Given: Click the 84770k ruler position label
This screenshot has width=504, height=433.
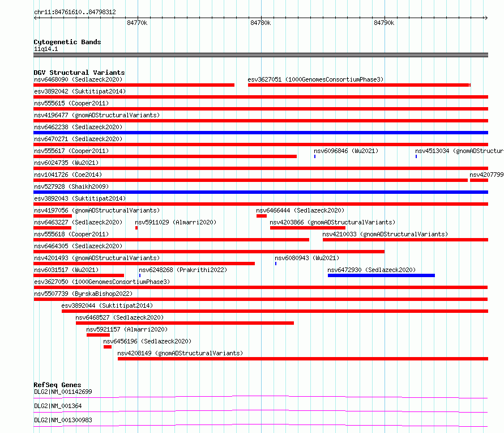Looking at the screenshot, I should click(x=137, y=23).
